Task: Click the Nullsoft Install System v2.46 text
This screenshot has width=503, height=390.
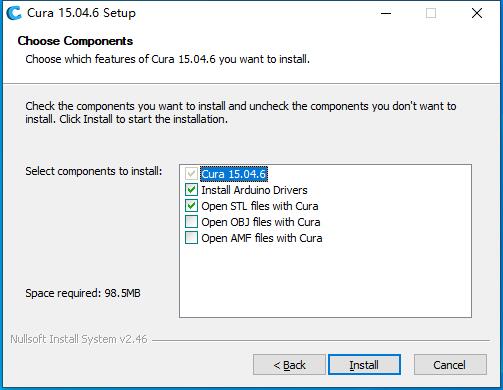Action: pyautogui.click(x=79, y=339)
